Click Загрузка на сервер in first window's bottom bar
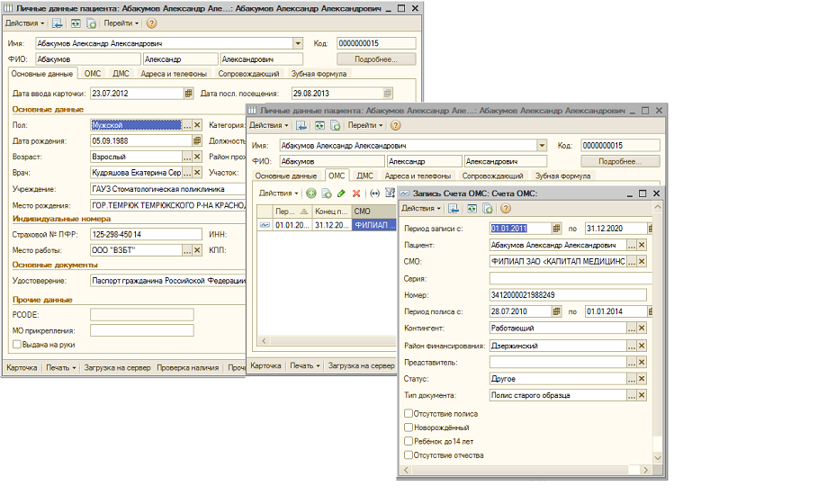The height and width of the screenshot is (504, 827). [118, 367]
